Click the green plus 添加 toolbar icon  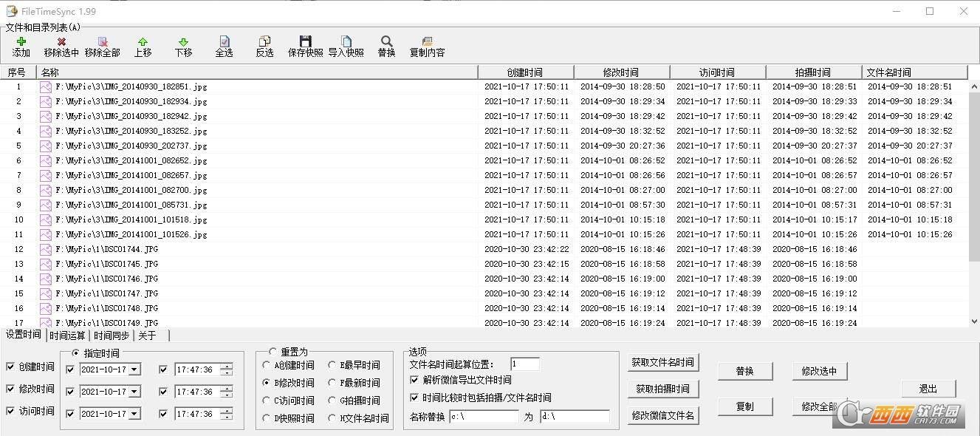[21, 41]
